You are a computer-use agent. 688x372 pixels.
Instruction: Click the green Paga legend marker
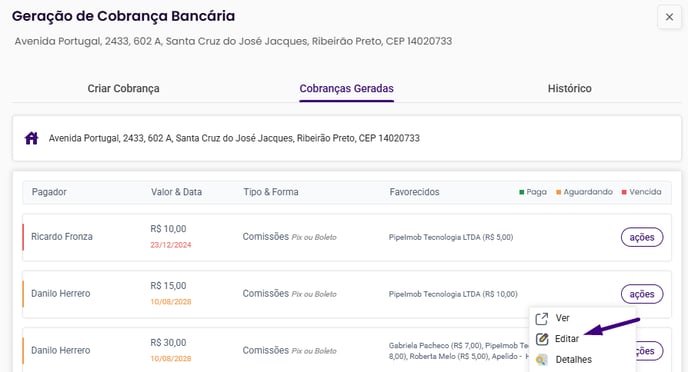(x=522, y=192)
